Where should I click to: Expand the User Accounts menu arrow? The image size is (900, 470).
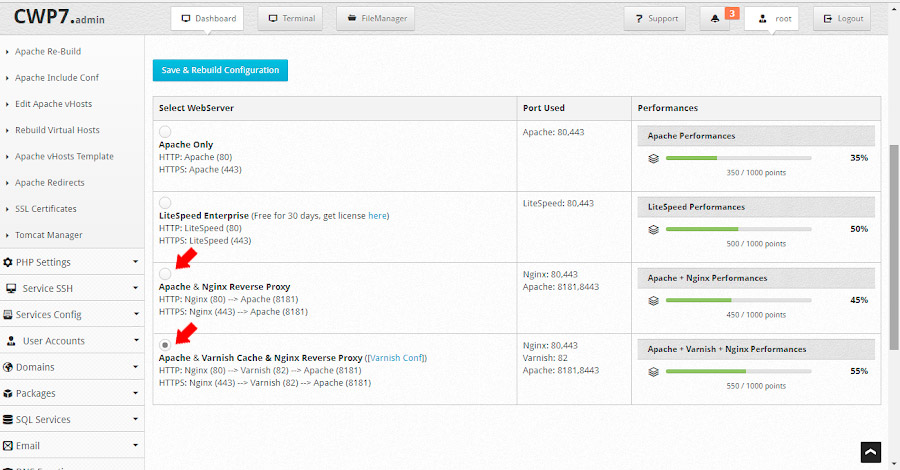135,340
